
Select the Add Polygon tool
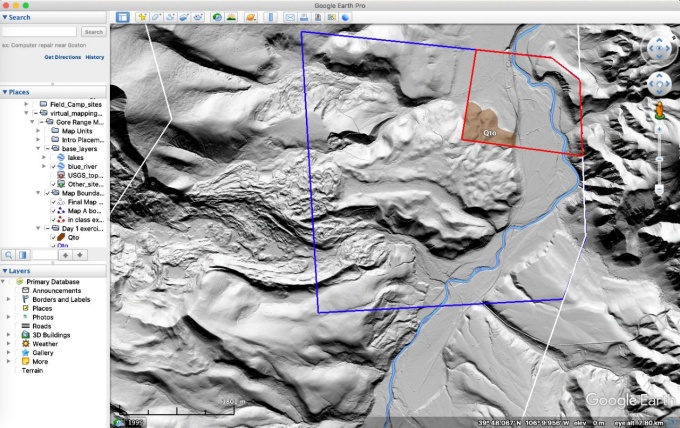[x=158, y=17]
